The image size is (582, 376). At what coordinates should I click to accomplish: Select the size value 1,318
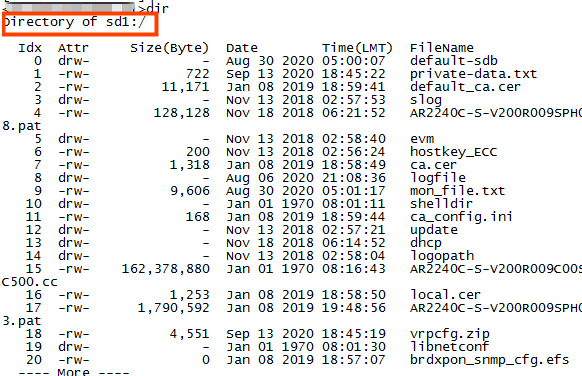pos(190,165)
